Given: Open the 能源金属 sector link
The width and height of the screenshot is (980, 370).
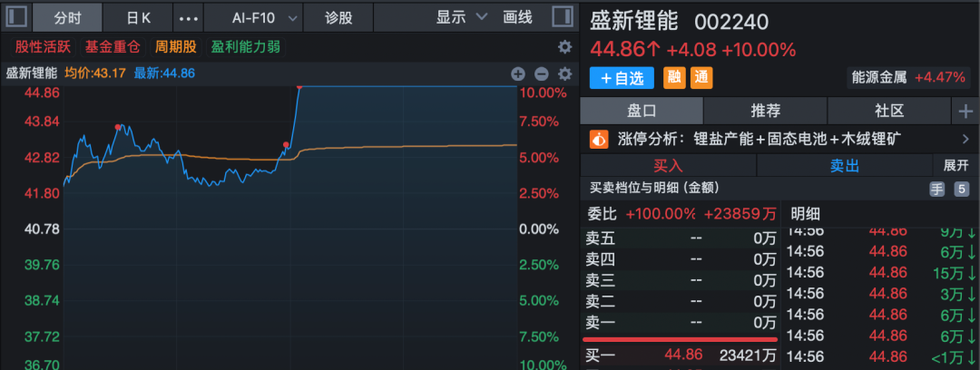Looking at the screenshot, I should (x=909, y=77).
